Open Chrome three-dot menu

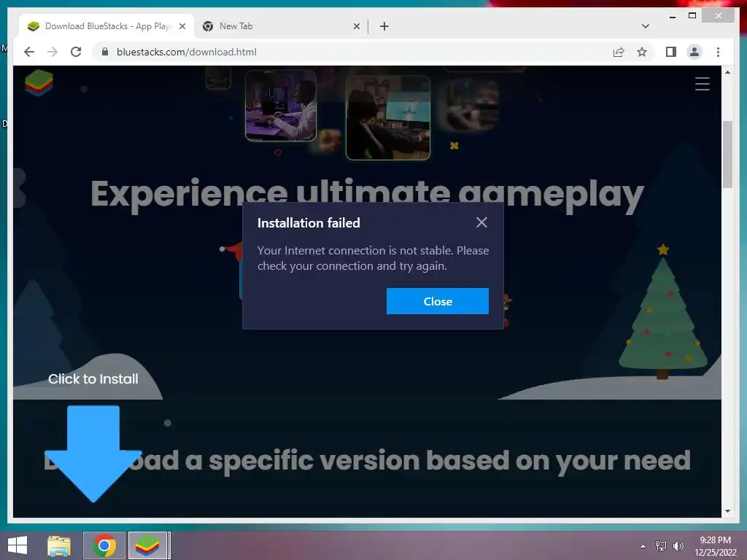click(718, 52)
